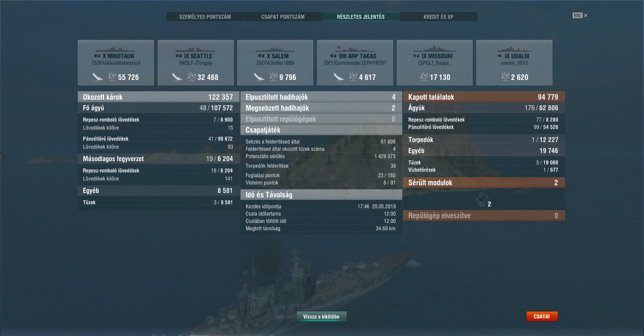Click the Vissza a kikötőbe button

point(321,317)
